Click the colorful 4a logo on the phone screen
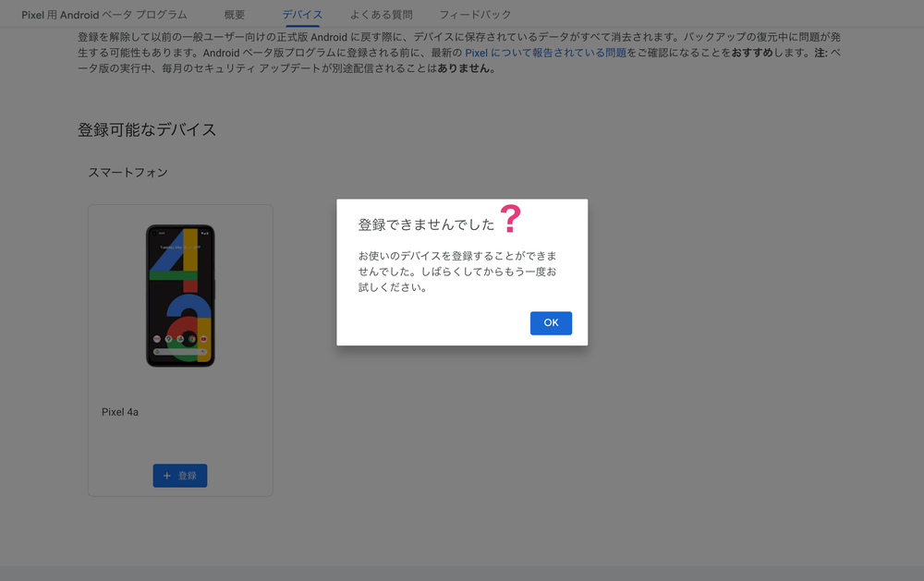 tap(179, 291)
